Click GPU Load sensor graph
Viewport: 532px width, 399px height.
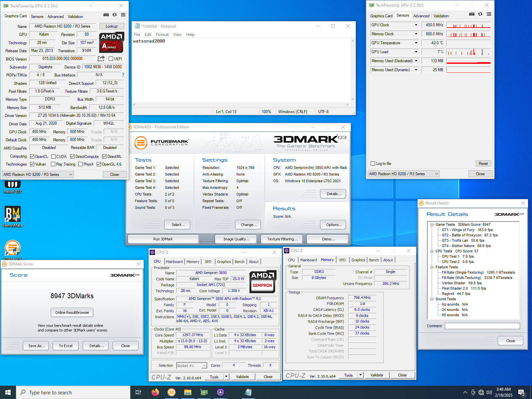pos(468,52)
